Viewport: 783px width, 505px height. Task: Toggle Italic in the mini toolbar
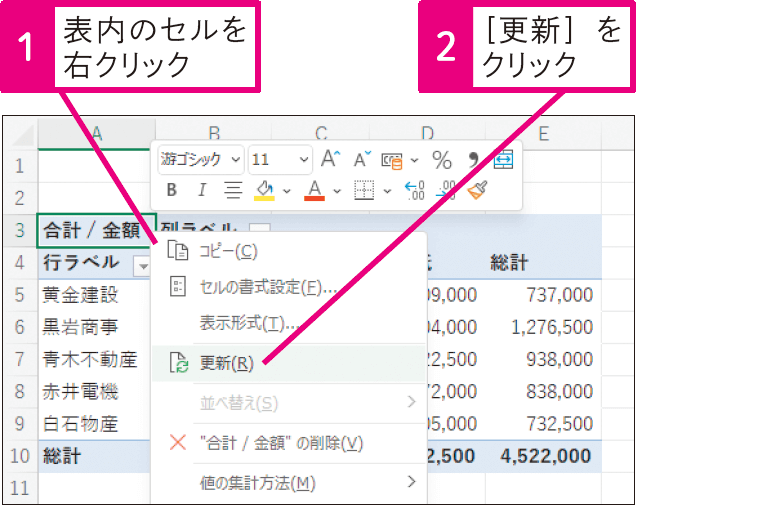(202, 190)
